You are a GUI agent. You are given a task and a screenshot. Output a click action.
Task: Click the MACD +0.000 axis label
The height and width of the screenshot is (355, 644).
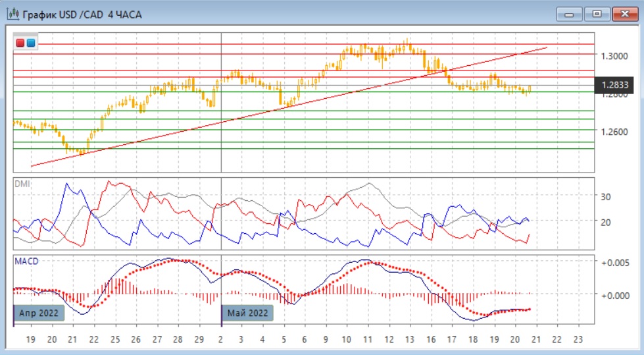coord(615,295)
